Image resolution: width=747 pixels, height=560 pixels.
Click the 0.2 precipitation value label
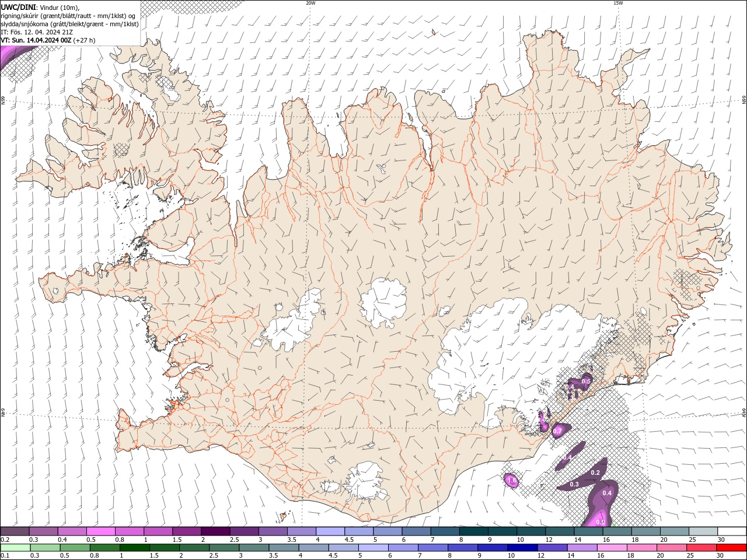[595, 473]
